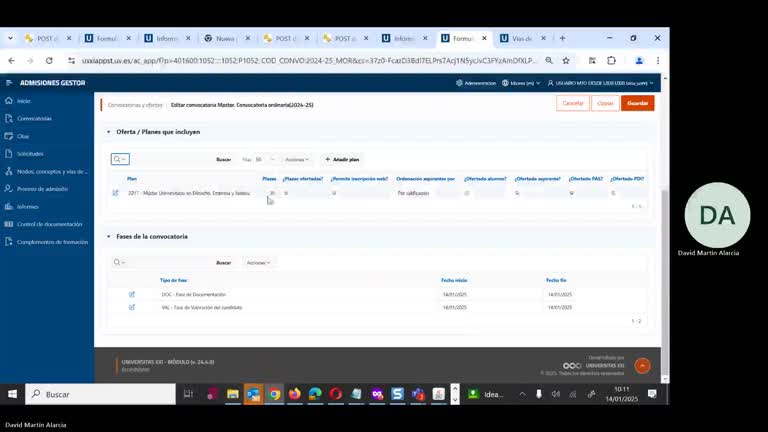Click the Guardar button

coord(637,103)
